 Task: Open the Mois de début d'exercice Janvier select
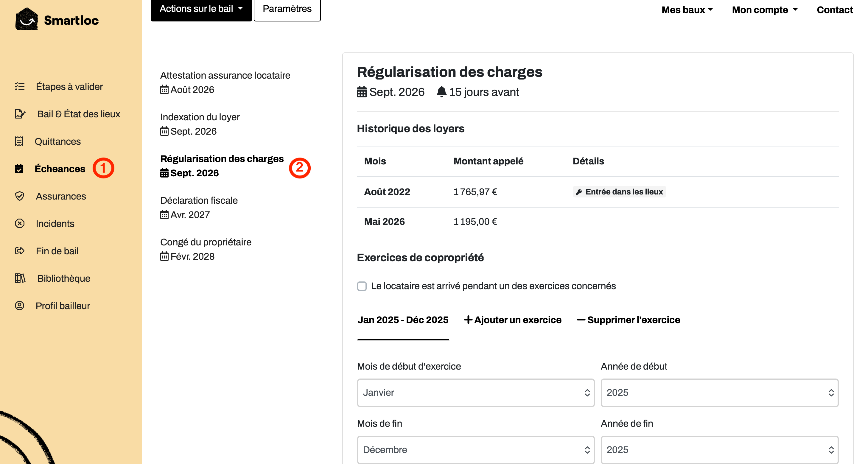(475, 393)
